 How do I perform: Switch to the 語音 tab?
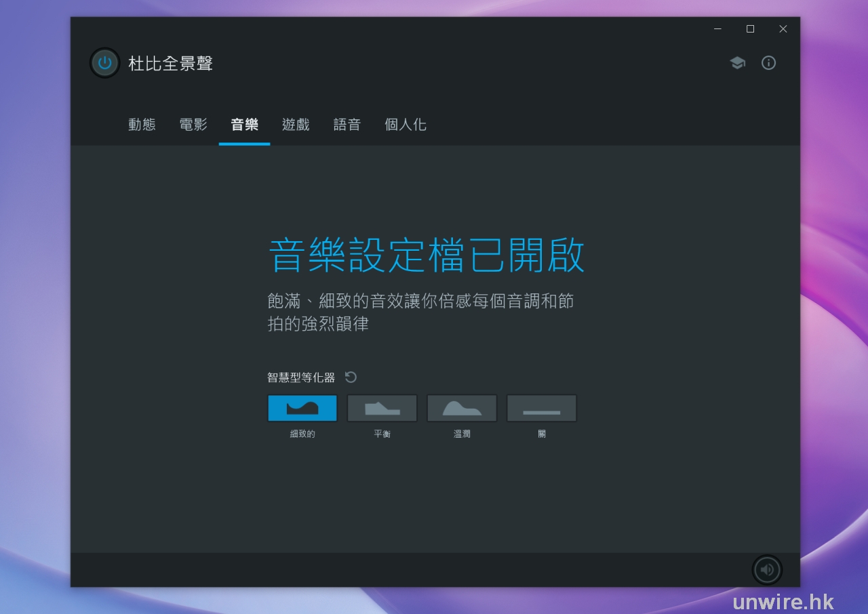click(347, 125)
